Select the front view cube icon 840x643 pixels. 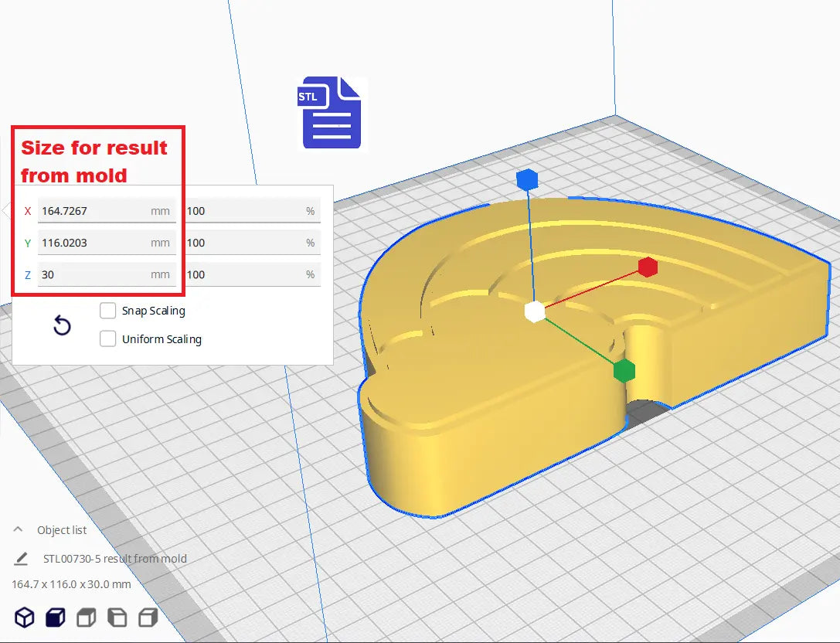[55, 617]
